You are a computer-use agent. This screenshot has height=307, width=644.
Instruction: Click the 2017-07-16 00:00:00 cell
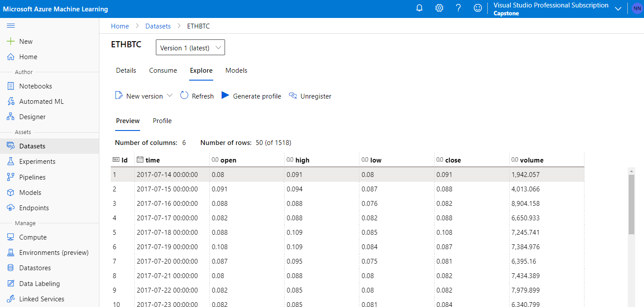tap(167, 204)
